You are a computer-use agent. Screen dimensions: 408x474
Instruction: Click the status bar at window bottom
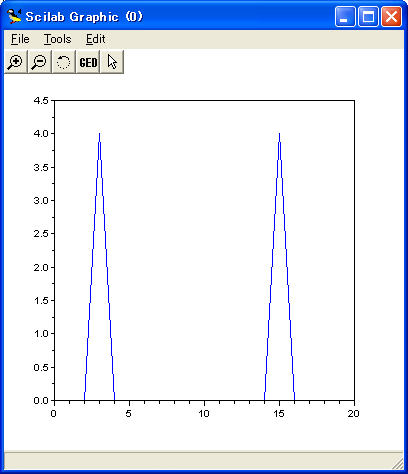click(x=197, y=461)
